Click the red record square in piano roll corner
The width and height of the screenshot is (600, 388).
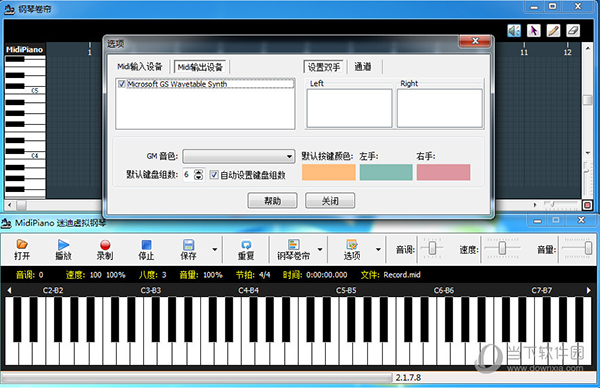(x=587, y=205)
